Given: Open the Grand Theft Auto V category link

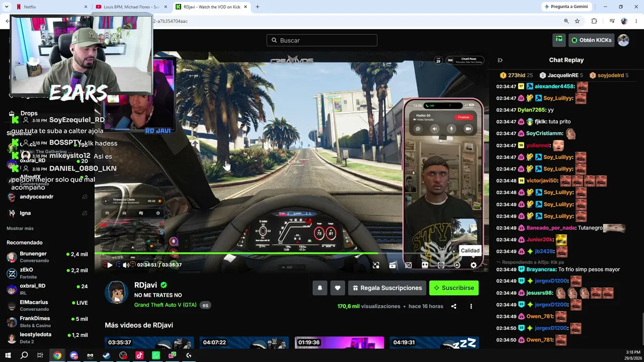Looking at the screenshot, I should tap(165, 305).
